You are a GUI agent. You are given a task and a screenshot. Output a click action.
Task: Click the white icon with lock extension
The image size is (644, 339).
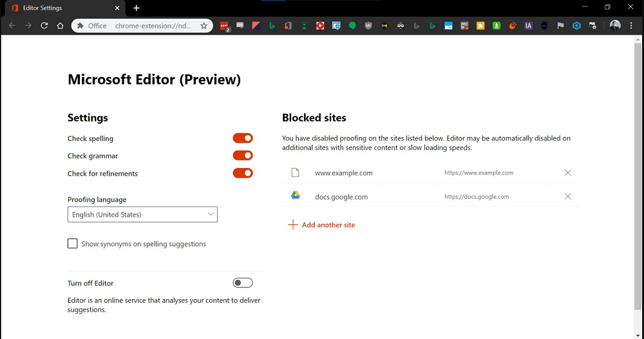click(x=592, y=26)
